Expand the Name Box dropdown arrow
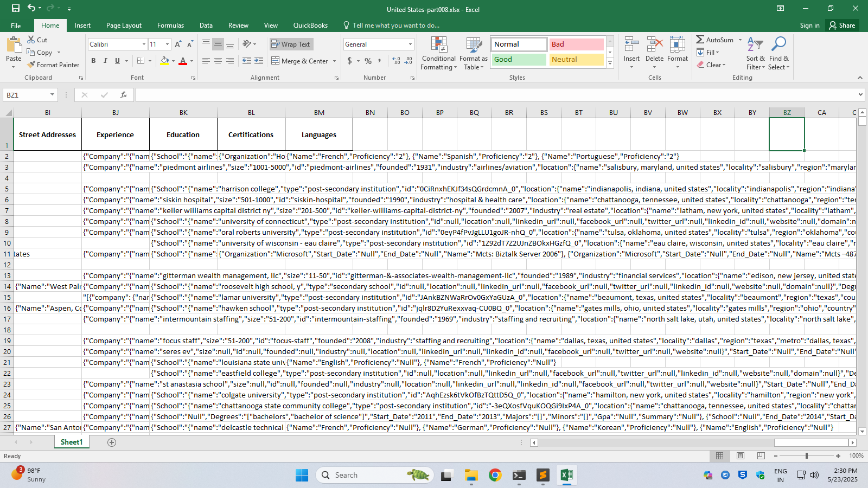This screenshot has height=488, width=868. pos(52,95)
